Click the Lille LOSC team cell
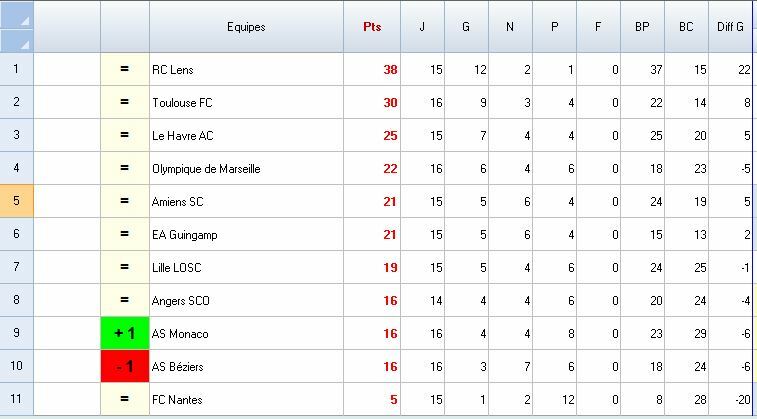The height and width of the screenshot is (419, 757). click(x=177, y=267)
